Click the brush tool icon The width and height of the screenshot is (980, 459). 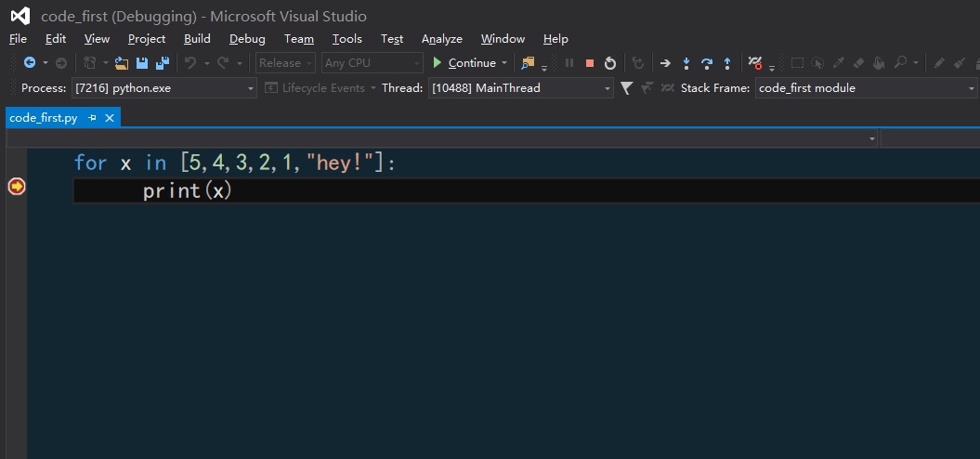coord(960,62)
